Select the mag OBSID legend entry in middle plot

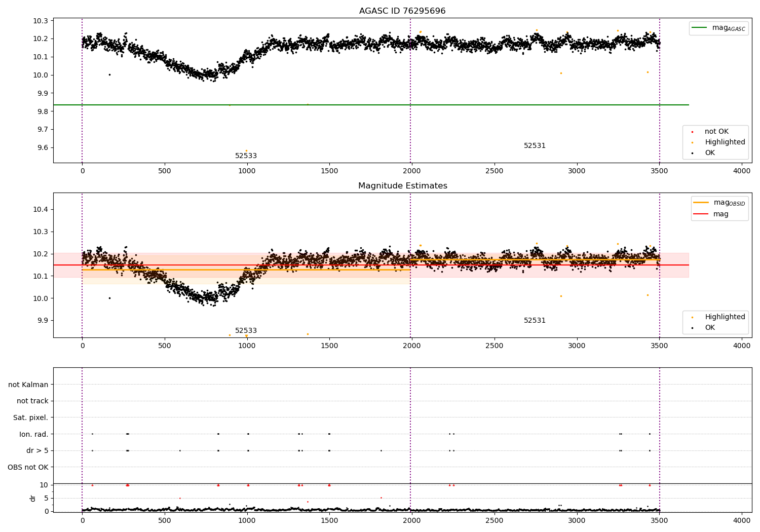(x=719, y=203)
